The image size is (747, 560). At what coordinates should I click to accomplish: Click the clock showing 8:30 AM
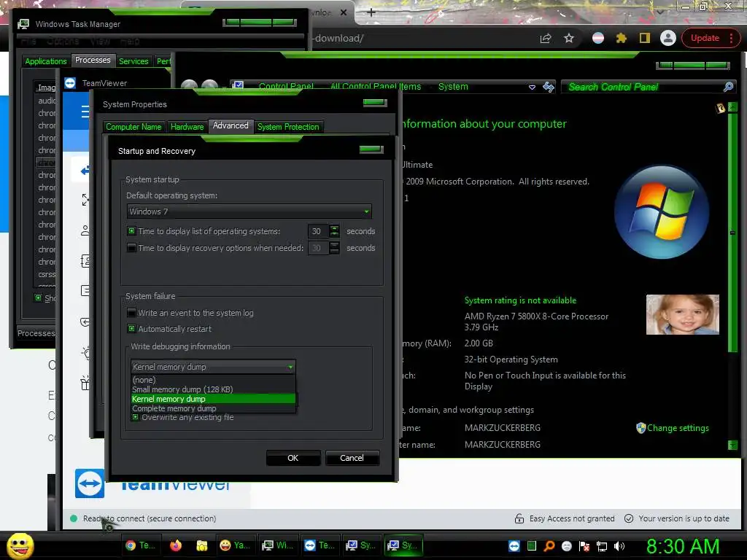683,546
